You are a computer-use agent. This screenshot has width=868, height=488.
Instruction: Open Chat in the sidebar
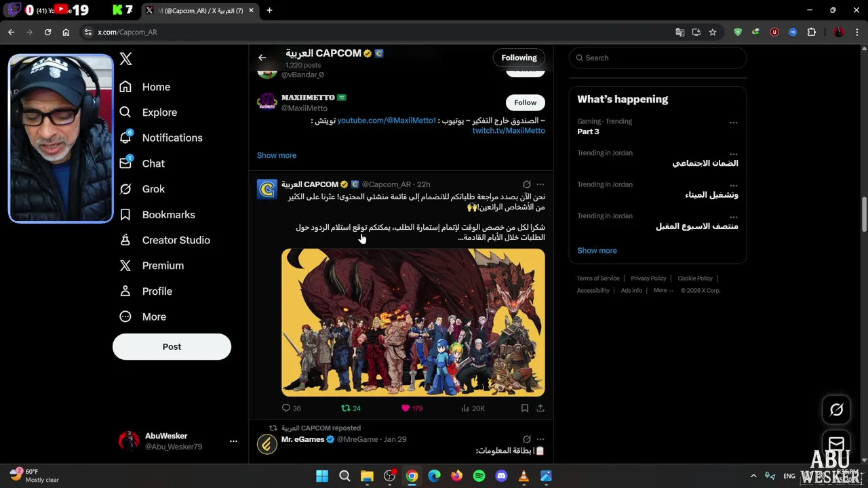[142, 163]
